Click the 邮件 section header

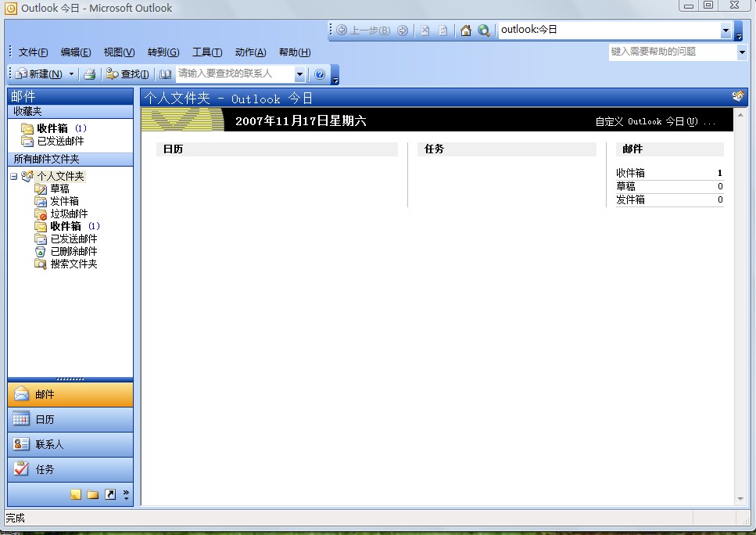coord(670,149)
